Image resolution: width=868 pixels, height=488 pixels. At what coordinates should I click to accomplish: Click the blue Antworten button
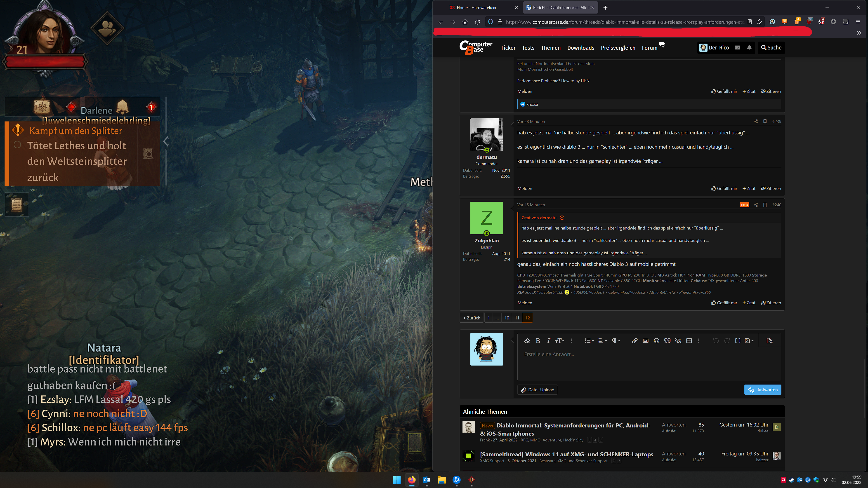tap(762, 390)
